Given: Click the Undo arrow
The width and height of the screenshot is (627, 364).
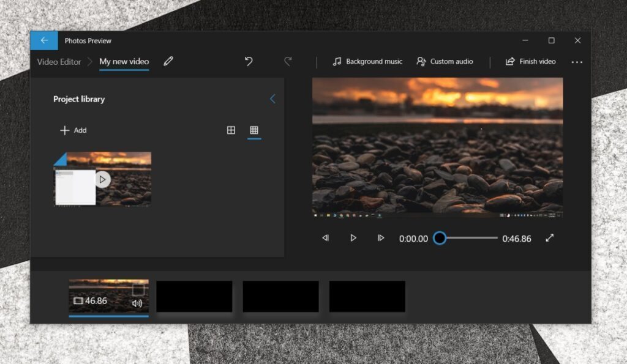Looking at the screenshot, I should [249, 61].
